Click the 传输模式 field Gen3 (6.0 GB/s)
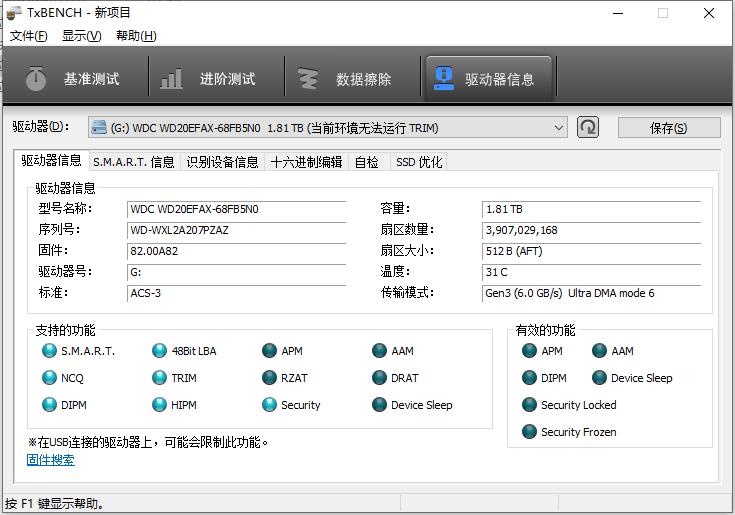The height and width of the screenshot is (515, 735). point(592,293)
